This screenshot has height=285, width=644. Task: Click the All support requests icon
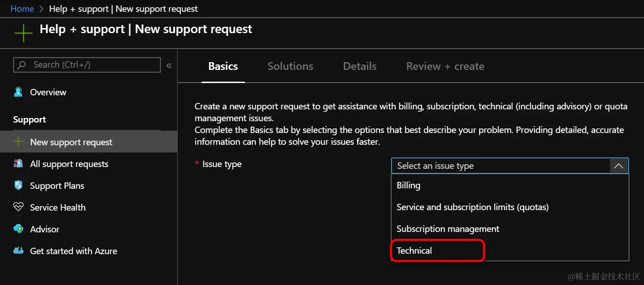point(18,164)
